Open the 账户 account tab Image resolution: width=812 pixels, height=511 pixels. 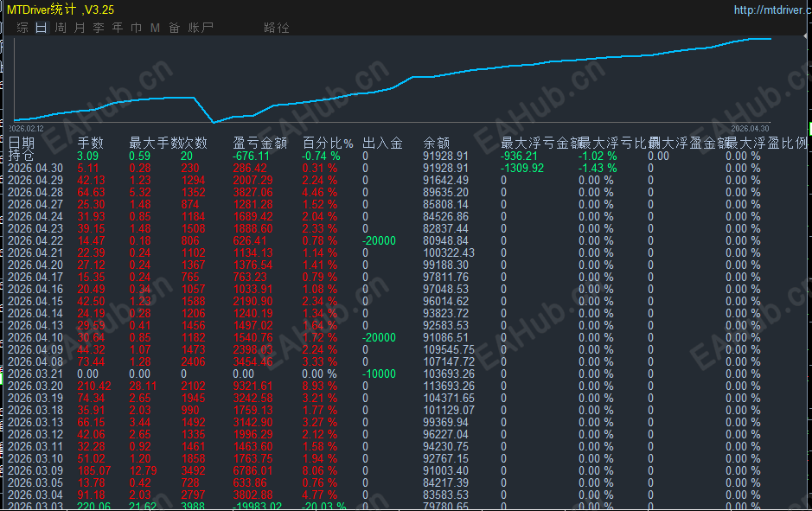tap(201, 28)
